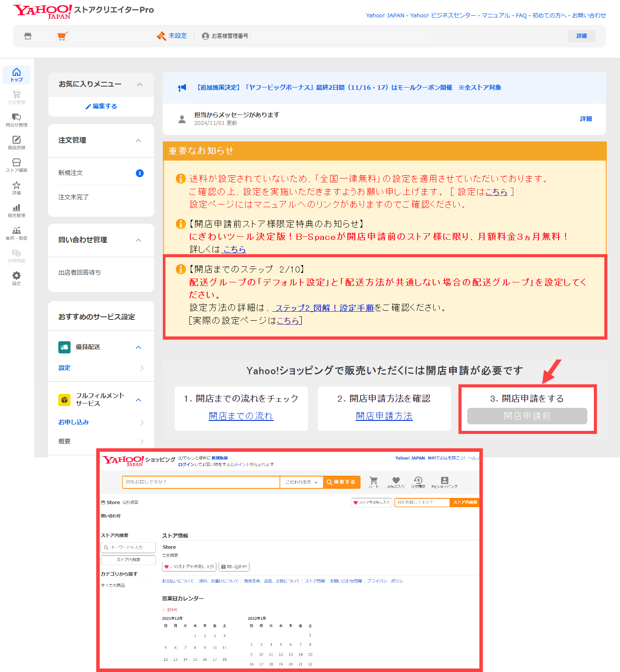Screen dimensions: 620x672
Task: Select 新規注文 in the order menu
Action: click(71, 173)
